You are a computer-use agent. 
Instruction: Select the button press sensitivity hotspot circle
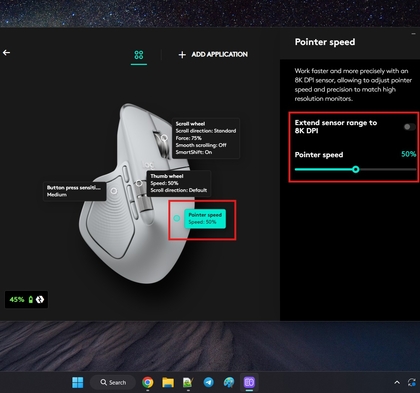[114, 191]
